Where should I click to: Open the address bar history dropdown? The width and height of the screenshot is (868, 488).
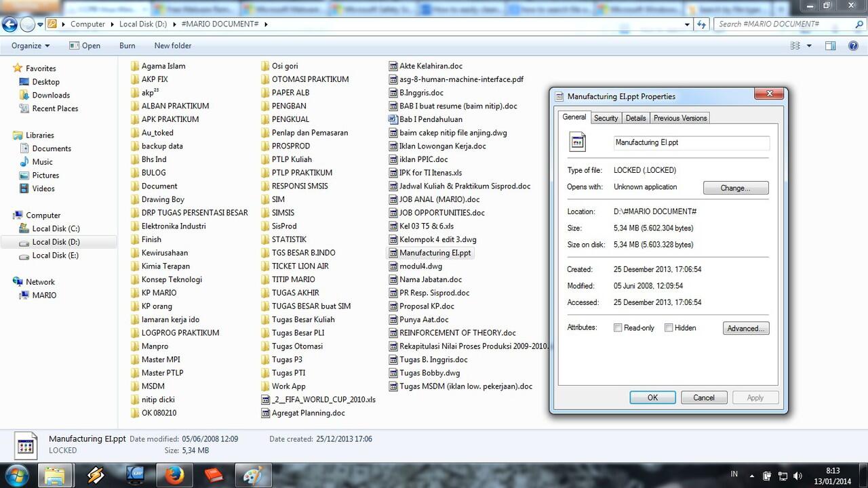[x=687, y=24]
